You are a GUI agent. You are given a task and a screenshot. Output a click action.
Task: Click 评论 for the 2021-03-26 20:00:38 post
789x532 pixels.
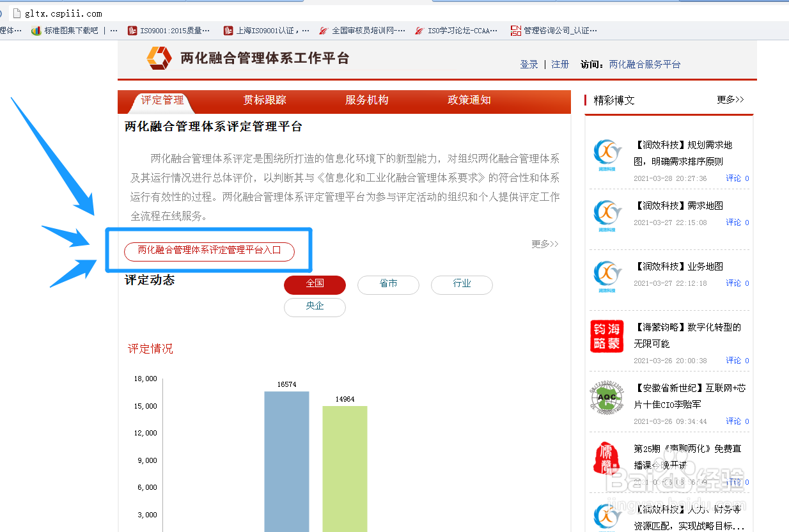tap(733, 361)
